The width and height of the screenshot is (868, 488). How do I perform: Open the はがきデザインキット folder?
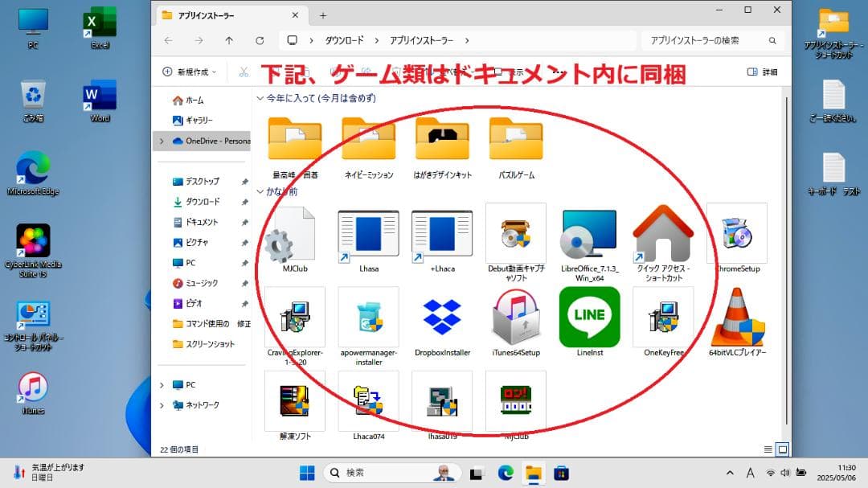pyautogui.click(x=442, y=138)
